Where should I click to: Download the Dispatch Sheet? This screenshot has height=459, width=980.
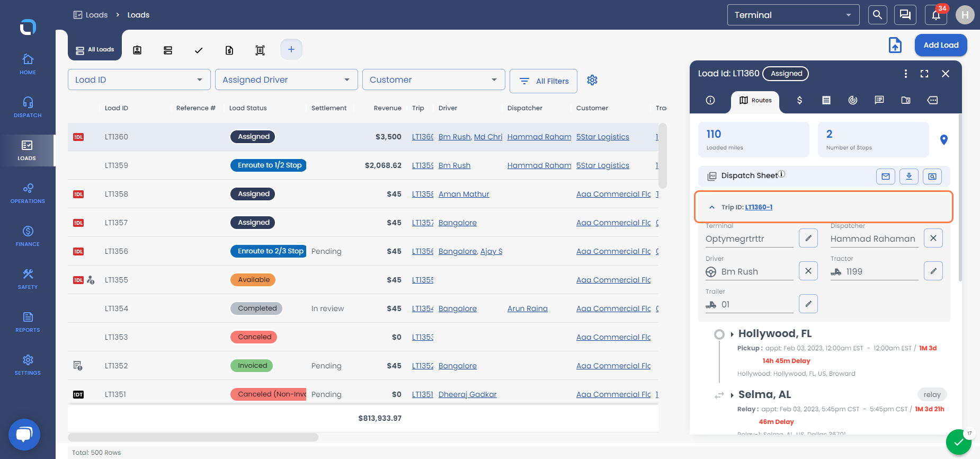(x=909, y=176)
